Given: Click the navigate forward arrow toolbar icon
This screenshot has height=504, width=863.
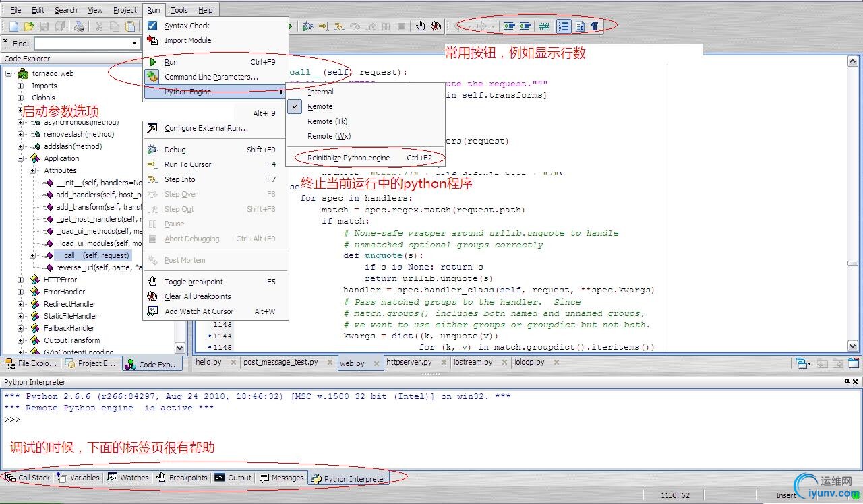Looking at the screenshot, I should tap(481, 26).
